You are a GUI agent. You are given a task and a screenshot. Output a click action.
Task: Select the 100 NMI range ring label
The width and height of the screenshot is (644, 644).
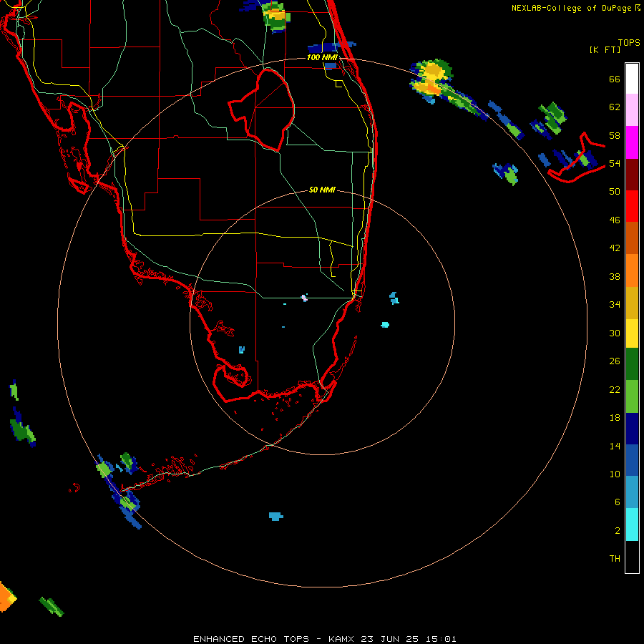pyautogui.click(x=322, y=57)
